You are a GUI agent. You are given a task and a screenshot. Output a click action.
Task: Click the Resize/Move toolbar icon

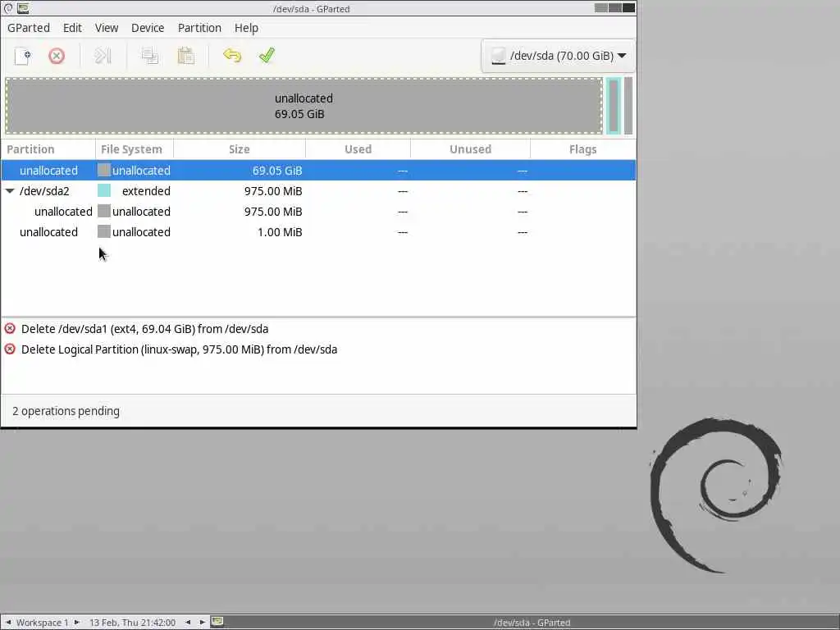coord(103,56)
